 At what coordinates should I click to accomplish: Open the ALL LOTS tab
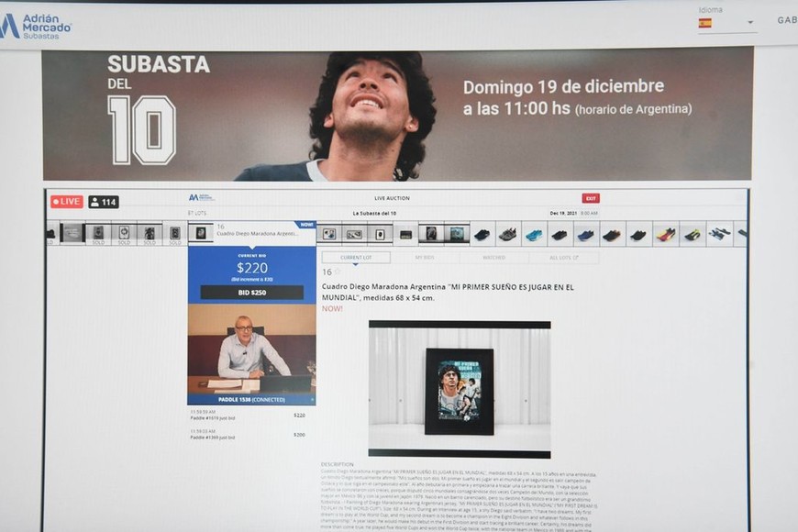click(x=563, y=258)
